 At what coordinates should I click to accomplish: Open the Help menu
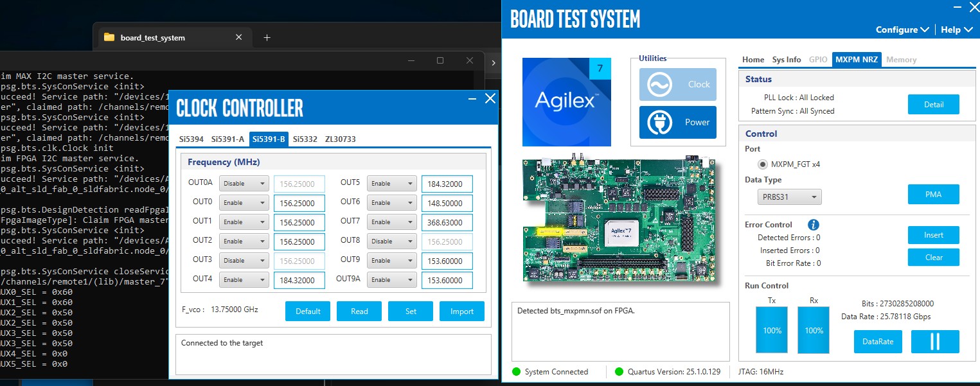[x=956, y=30]
